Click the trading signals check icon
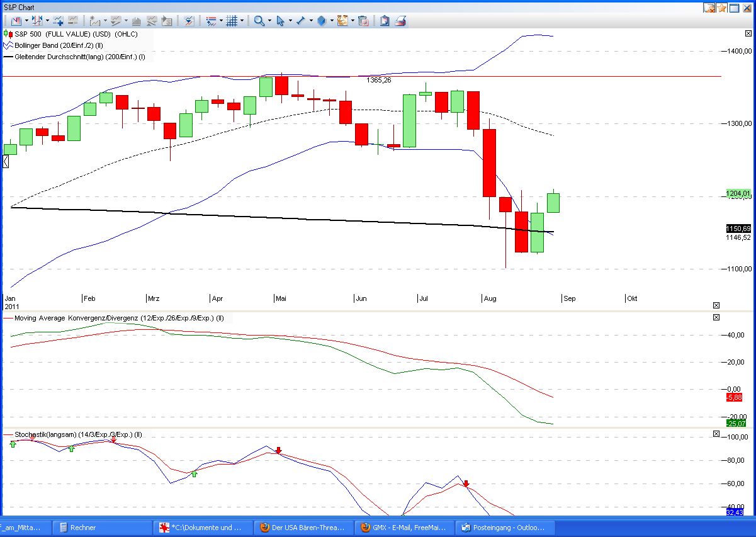The image size is (756, 537). point(189,21)
